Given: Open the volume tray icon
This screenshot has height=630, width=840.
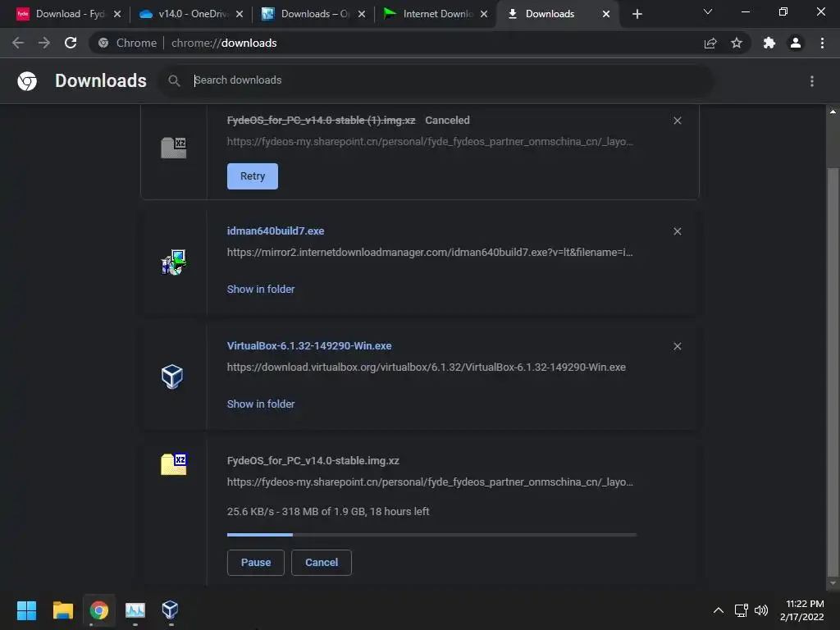Looking at the screenshot, I should (761, 610).
